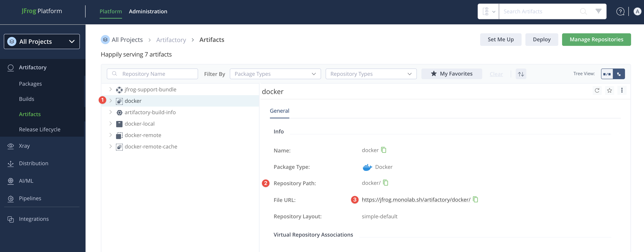This screenshot has height=252, width=644.
Task: Toggle the My Favorites filter
Action: pos(451,74)
